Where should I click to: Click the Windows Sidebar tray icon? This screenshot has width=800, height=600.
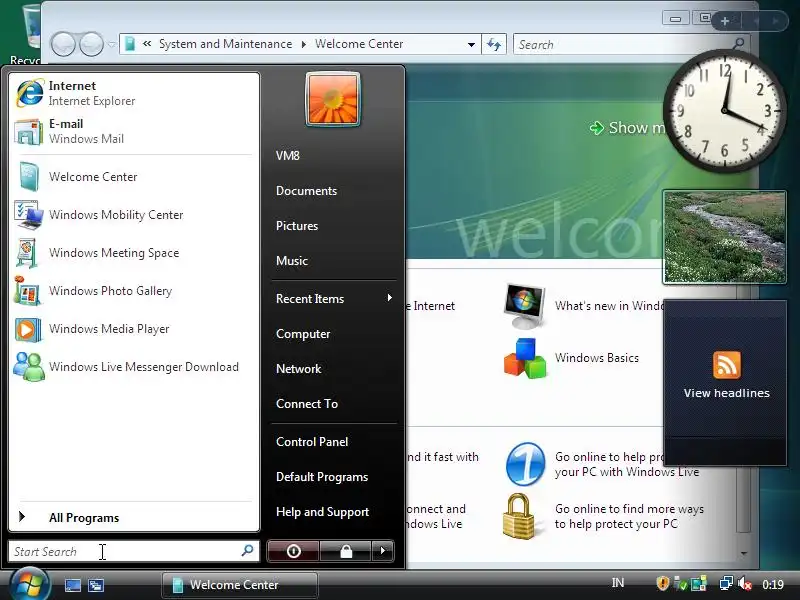[698, 583]
